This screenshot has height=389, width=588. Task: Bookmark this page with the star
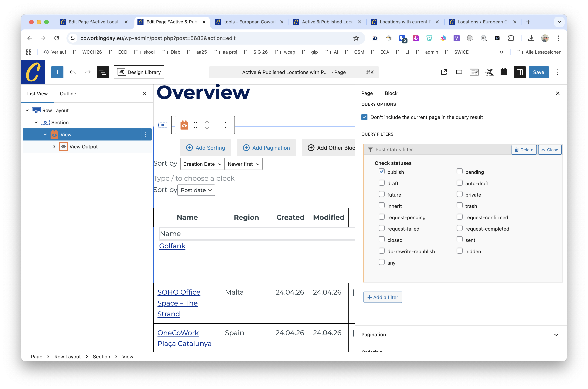point(356,38)
